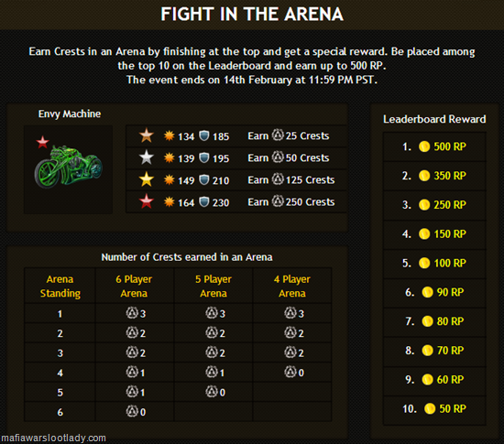Select the 4 Player Arena column header
Viewport: 504px width, 444px height.
tap(292, 286)
